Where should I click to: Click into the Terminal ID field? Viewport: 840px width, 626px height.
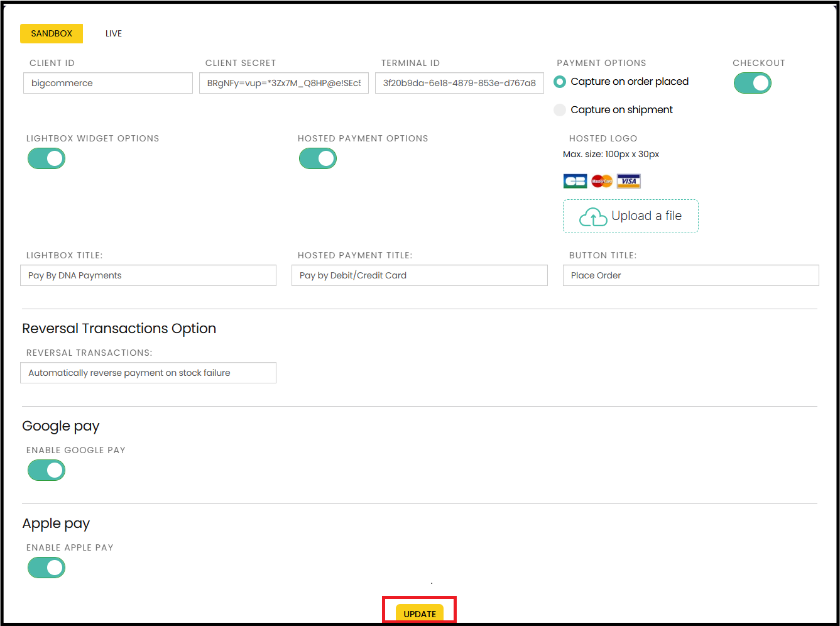pos(459,83)
